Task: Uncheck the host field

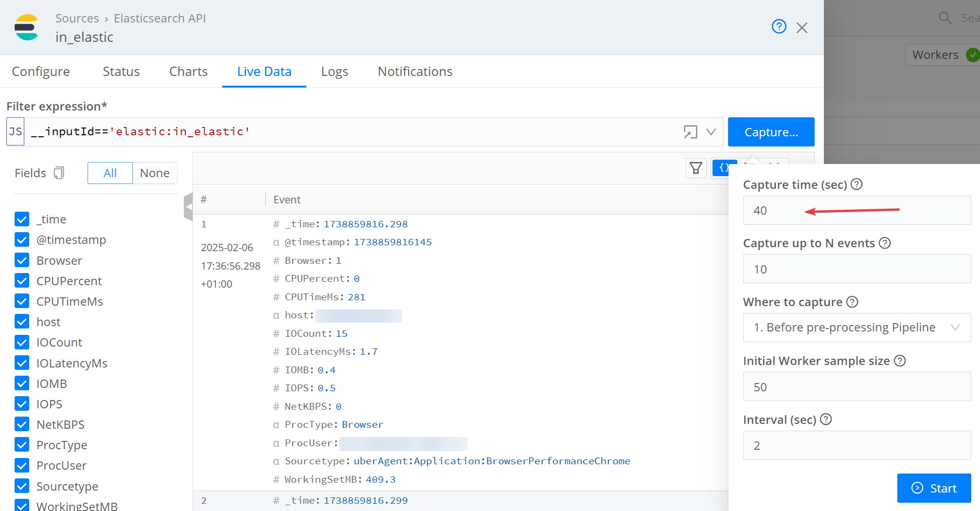Action: pyautogui.click(x=22, y=322)
